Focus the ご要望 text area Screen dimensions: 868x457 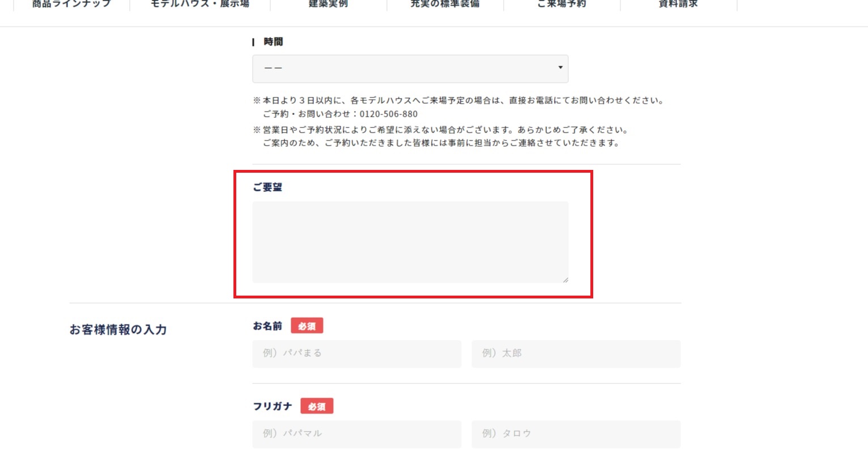[x=410, y=242]
